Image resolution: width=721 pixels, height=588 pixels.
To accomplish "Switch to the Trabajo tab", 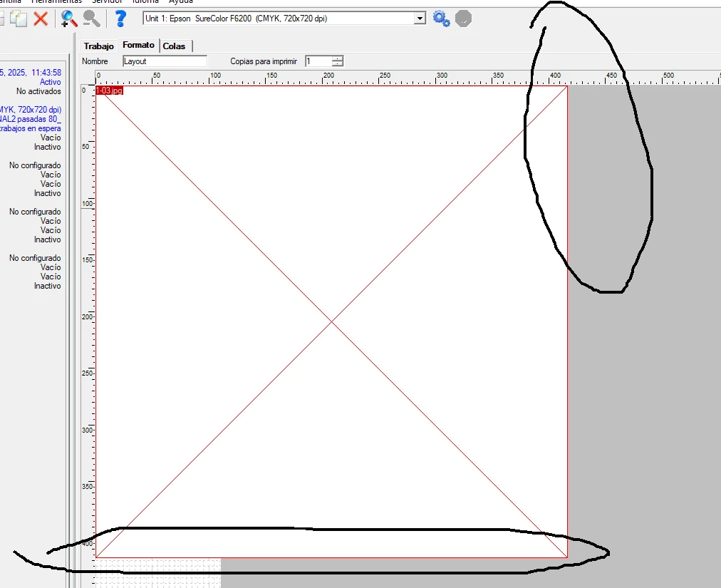I will point(98,46).
